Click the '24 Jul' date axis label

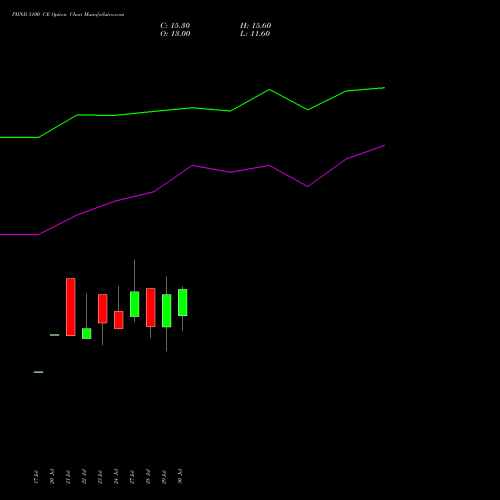click(116, 477)
